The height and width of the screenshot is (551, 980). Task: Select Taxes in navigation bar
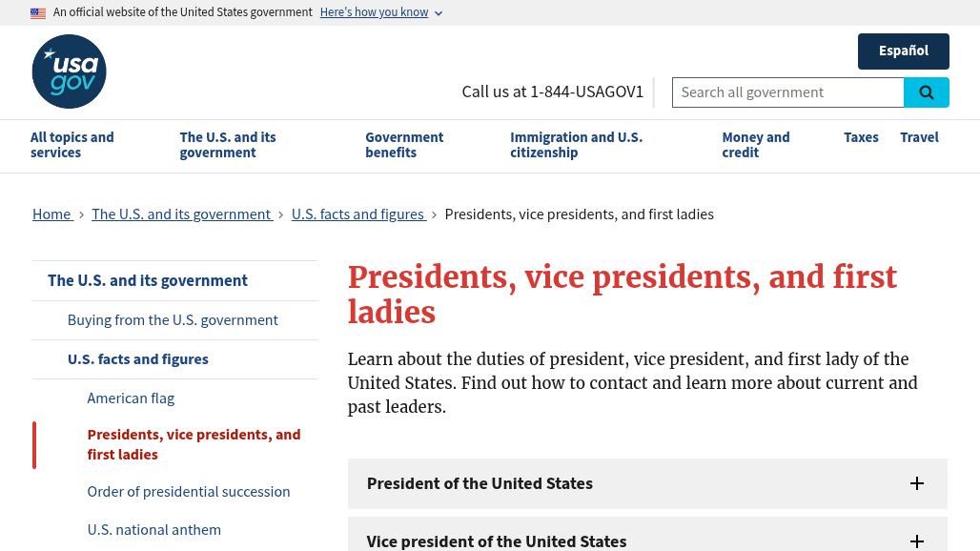click(861, 137)
